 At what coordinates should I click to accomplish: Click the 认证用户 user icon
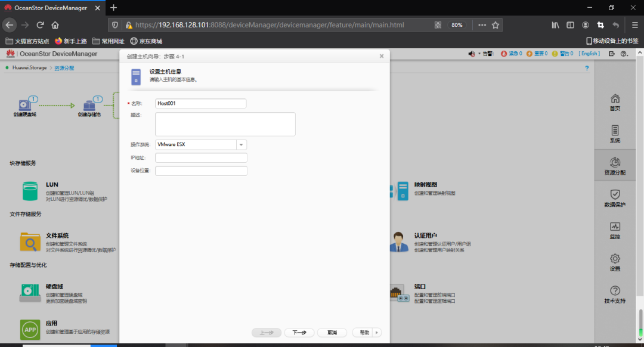coord(398,242)
